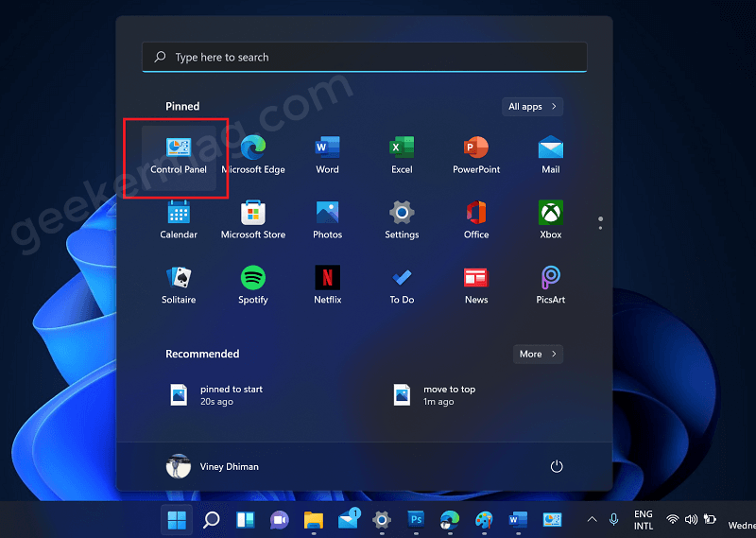This screenshot has height=538, width=756.
Task: Click the Type here to search box
Action: (365, 57)
